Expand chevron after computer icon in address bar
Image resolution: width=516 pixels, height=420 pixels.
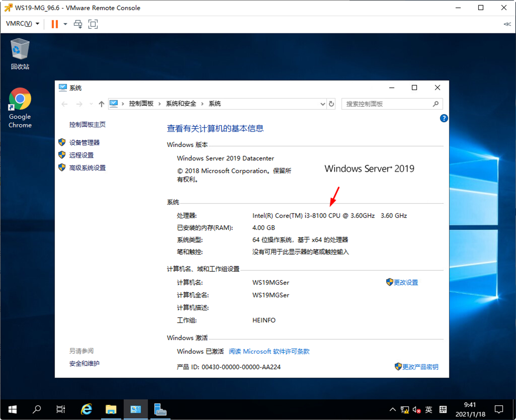click(123, 104)
